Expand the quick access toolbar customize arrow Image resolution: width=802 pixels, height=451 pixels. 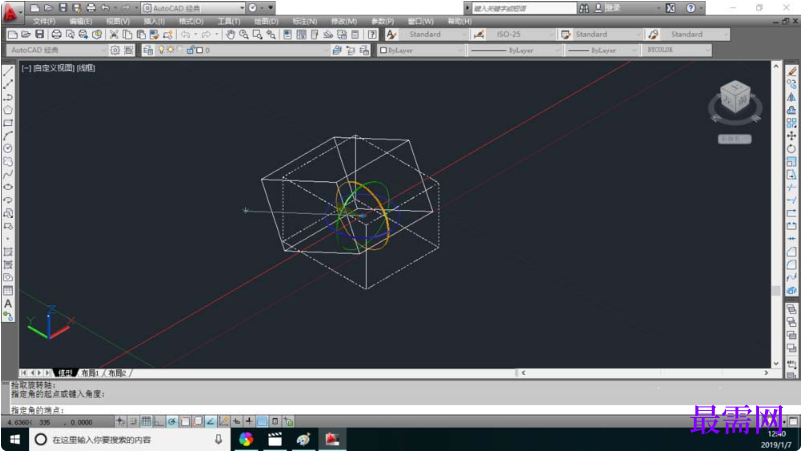click(271, 8)
